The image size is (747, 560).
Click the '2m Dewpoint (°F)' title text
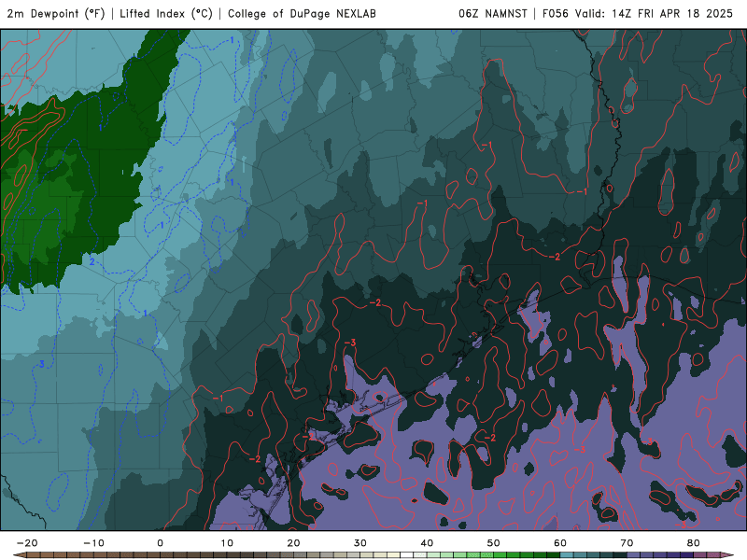coord(56,14)
